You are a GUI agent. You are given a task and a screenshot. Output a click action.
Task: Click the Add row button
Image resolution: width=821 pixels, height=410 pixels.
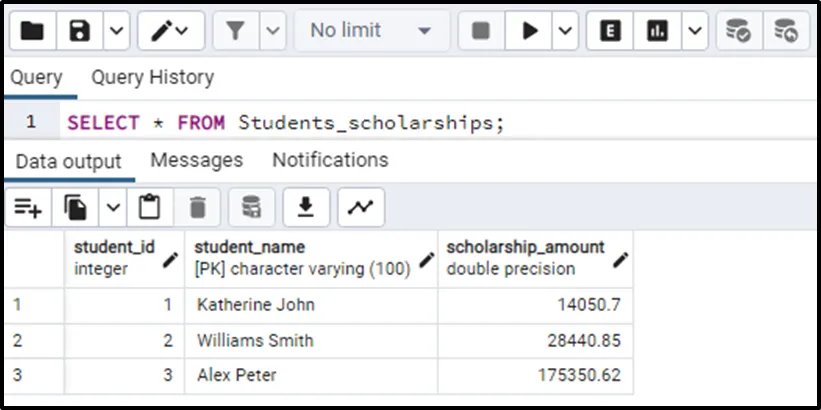point(28,207)
